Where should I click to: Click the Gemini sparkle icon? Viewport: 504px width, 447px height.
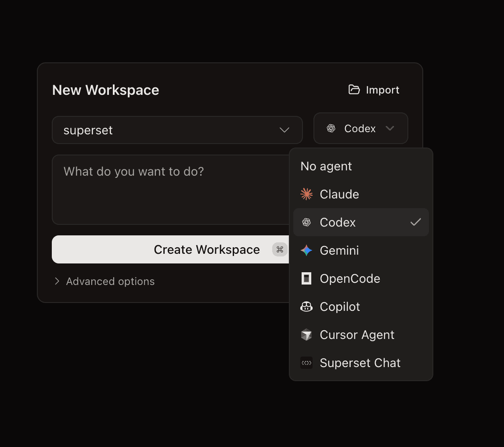click(x=306, y=250)
